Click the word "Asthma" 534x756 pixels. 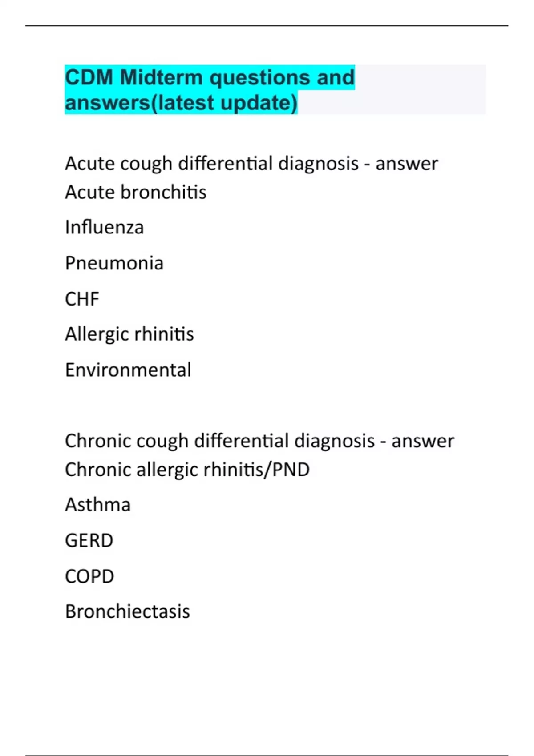click(x=98, y=505)
